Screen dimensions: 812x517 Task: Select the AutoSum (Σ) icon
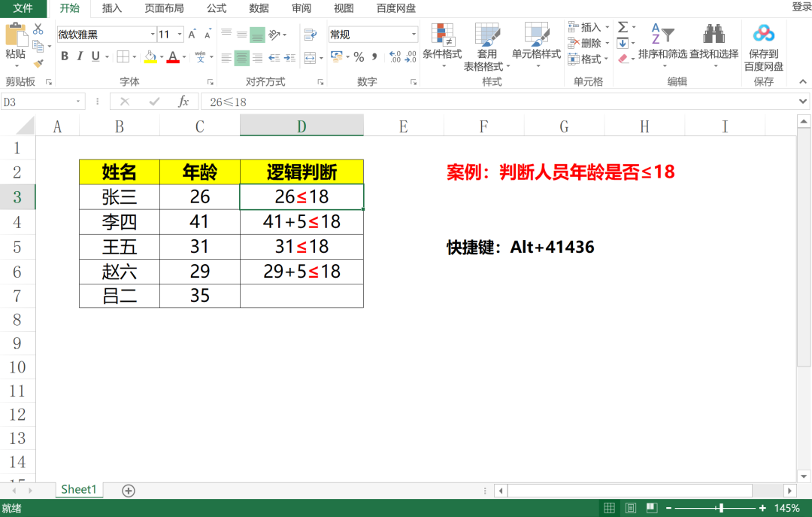[x=623, y=27]
